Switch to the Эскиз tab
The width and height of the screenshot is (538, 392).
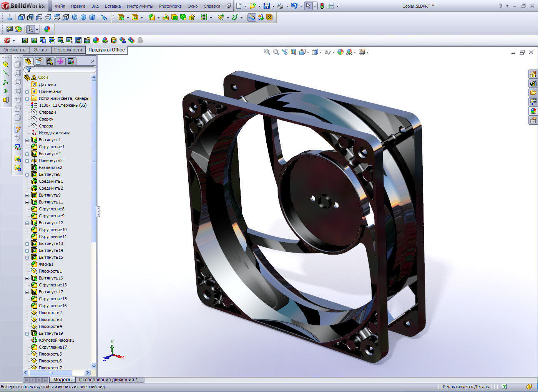point(40,50)
